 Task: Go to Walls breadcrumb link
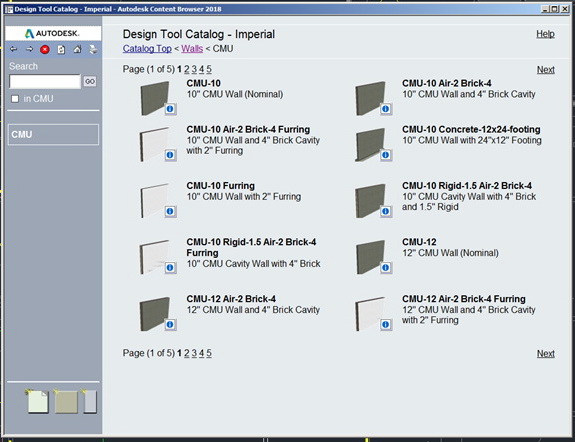tap(192, 49)
